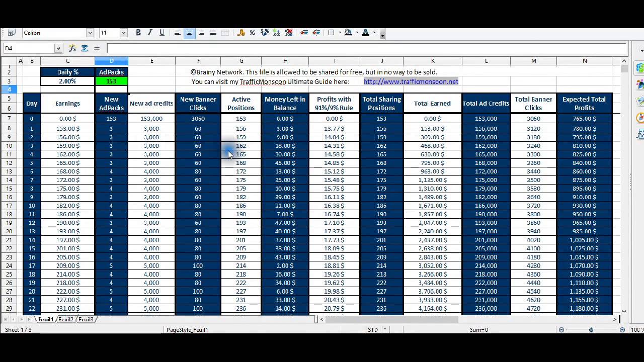Click the document modified indicator
Screen dimensions: 644x362
point(385,330)
